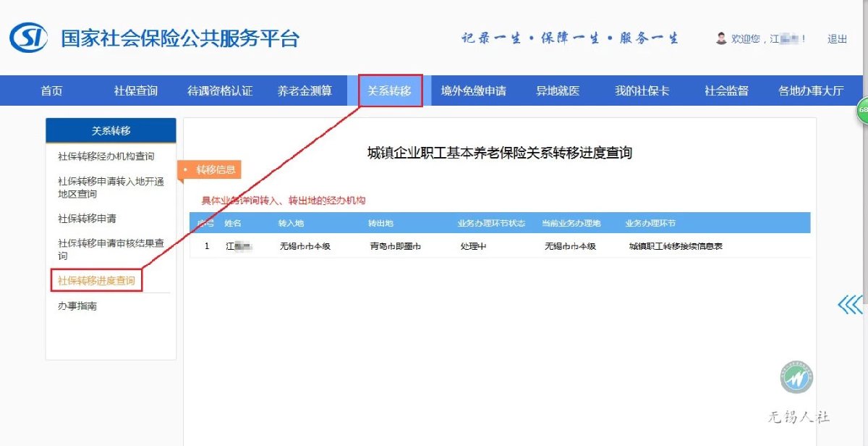Click the 转出地 column header

pyautogui.click(x=380, y=223)
